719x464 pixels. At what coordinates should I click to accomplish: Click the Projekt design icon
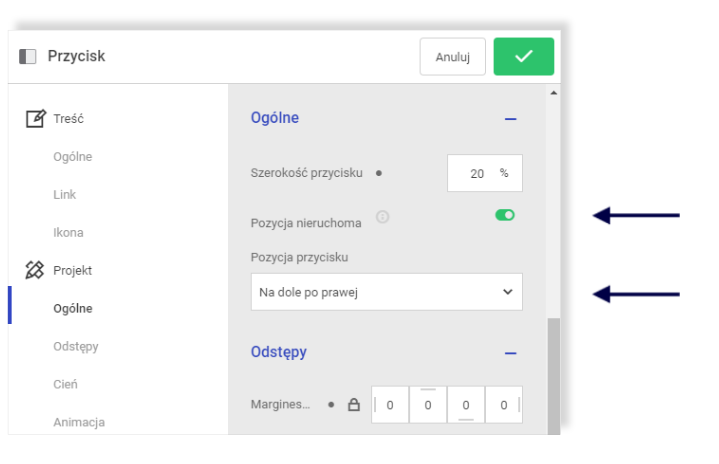pyautogui.click(x=34, y=270)
